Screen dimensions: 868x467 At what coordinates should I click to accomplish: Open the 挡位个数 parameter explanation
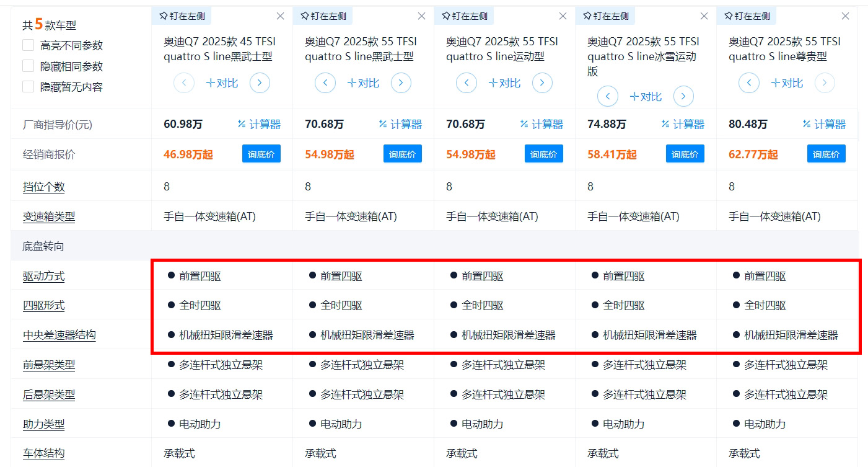coord(43,187)
